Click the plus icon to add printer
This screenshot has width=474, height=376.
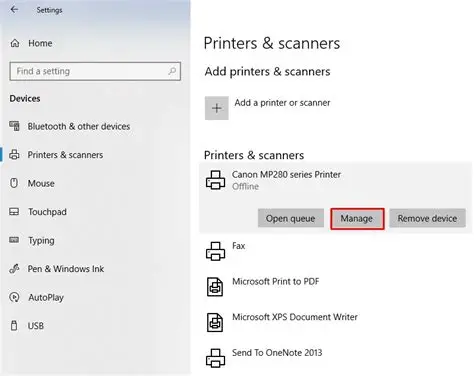tap(217, 108)
